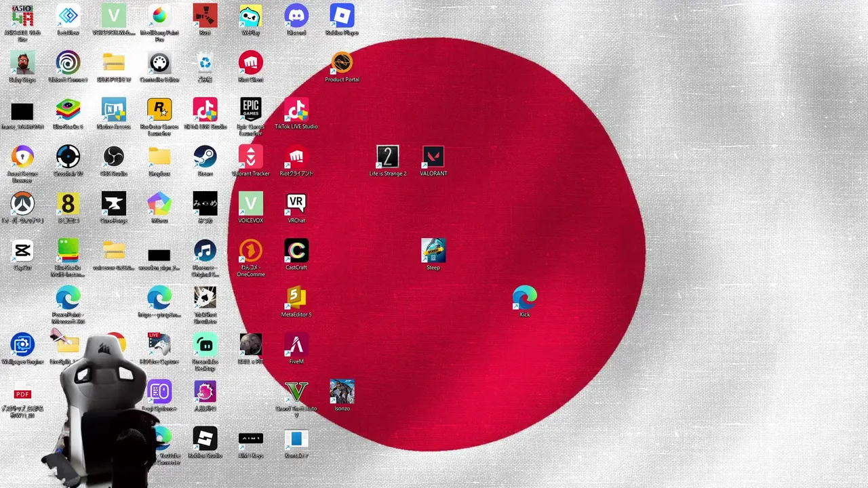Click the Avast Secure Browser icon

tap(22, 157)
